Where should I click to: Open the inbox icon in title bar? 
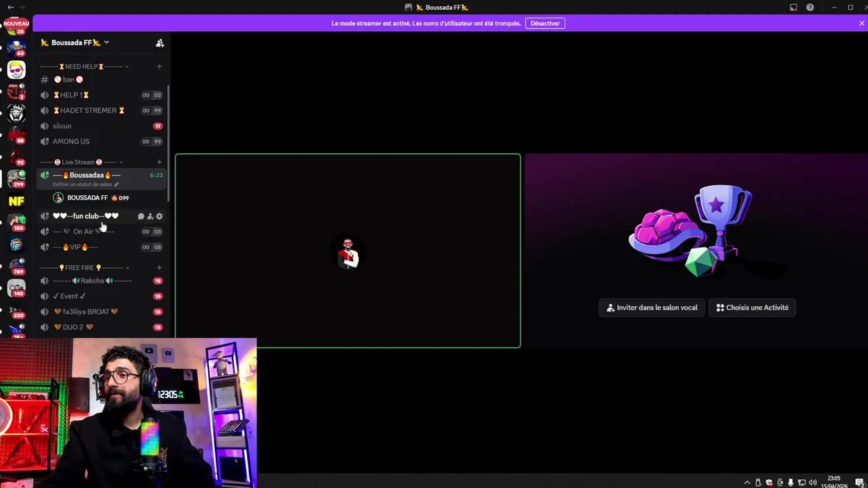793,7
